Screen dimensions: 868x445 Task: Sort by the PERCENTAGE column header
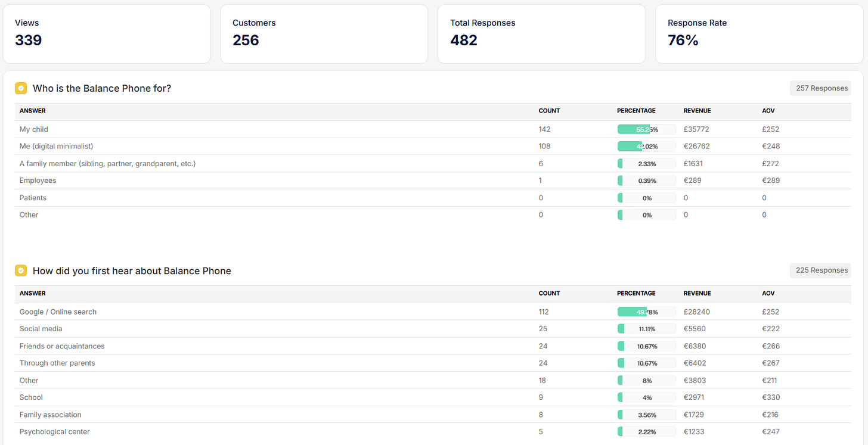[x=636, y=110]
